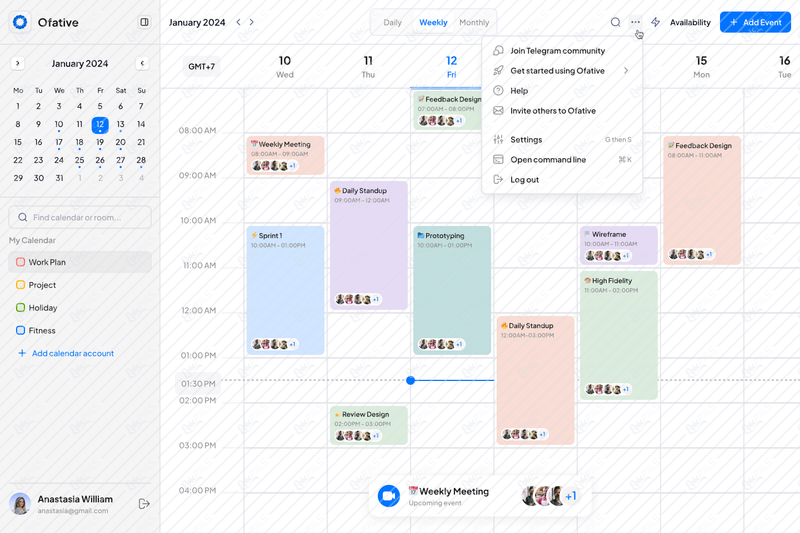Click 'January 2024' header title
This screenshot has width=800, height=533.
197,22
